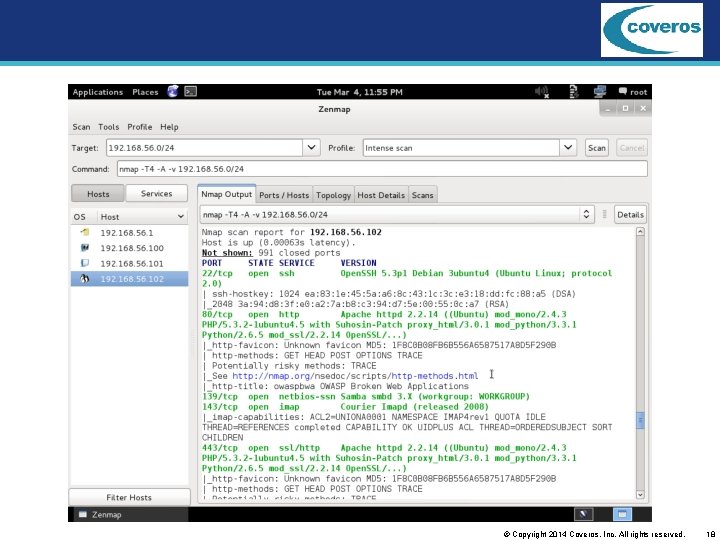Click the workspace switcher icon in bottom panel
The width and height of the screenshot is (720, 540).
pos(584,514)
